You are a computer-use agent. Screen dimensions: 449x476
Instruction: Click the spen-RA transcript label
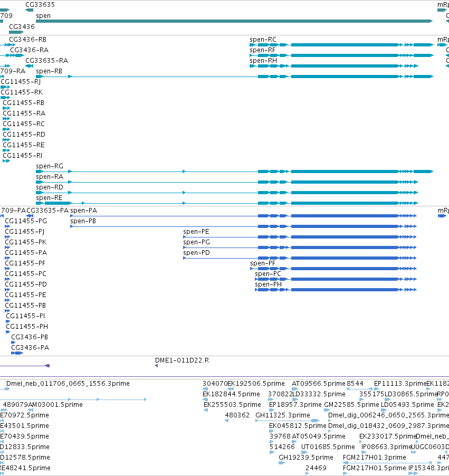click(50, 177)
